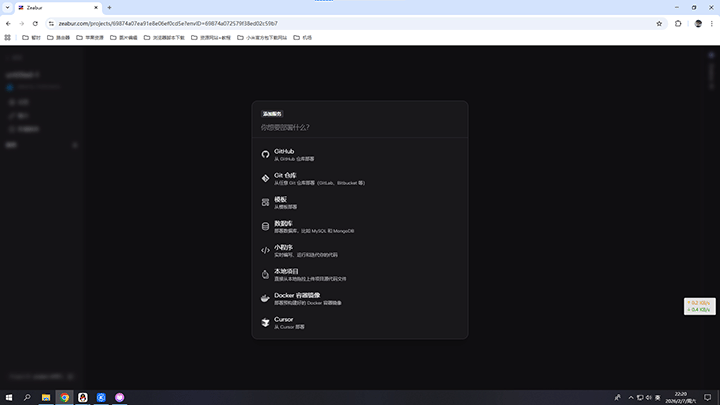Open the Chrome three-dot menu

click(711, 23)
